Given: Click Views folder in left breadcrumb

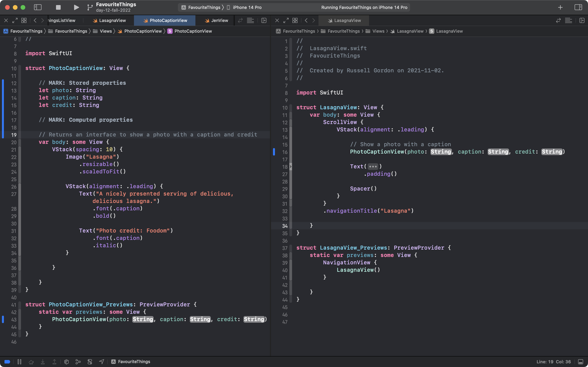Looking at the screenshot, I should pos(106,31).
